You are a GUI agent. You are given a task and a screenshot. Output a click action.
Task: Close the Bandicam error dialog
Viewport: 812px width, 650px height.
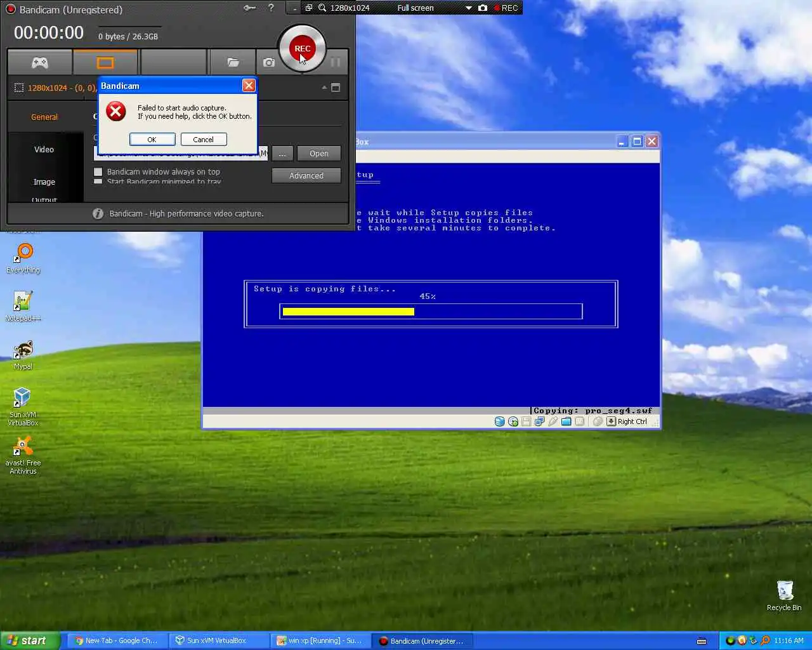point(249,85)
